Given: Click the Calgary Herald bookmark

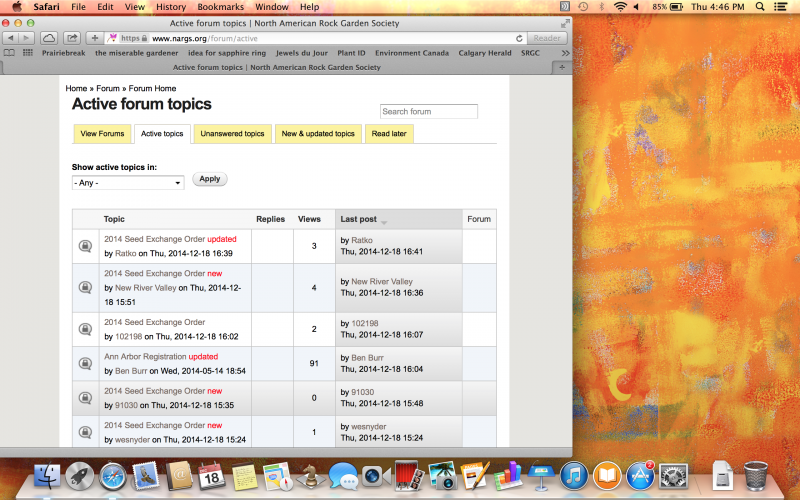Looking at the screenshot, I should point(491,53).
